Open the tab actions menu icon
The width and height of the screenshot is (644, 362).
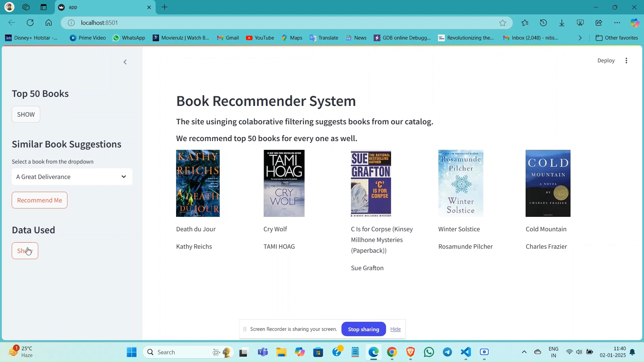(44, 7)
